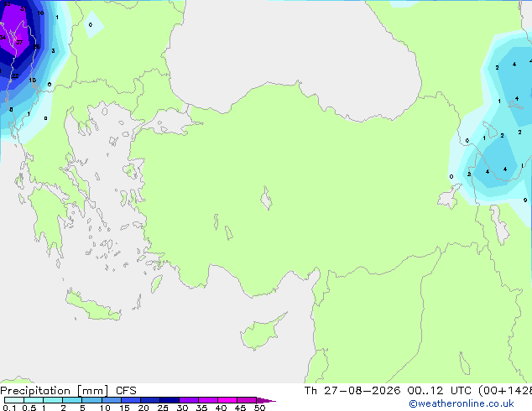Click the 'Precipitation [mm]' title text
The height and width of the screenshot is (411, 532).
click(x=55, y=391)
